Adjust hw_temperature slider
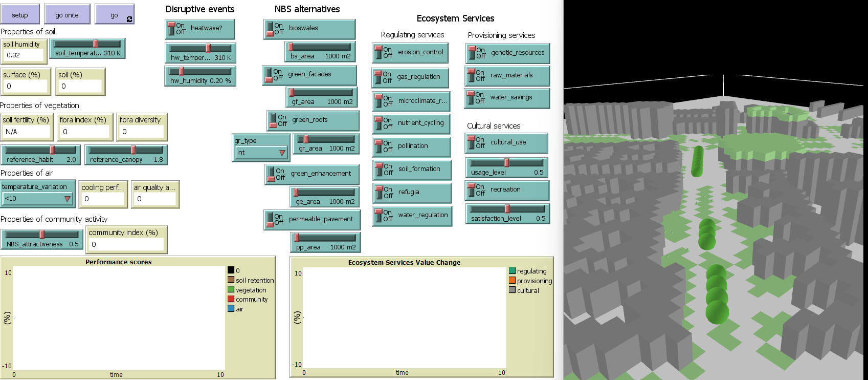The width and height of the screenshot is (868, 380). [201, 53]
